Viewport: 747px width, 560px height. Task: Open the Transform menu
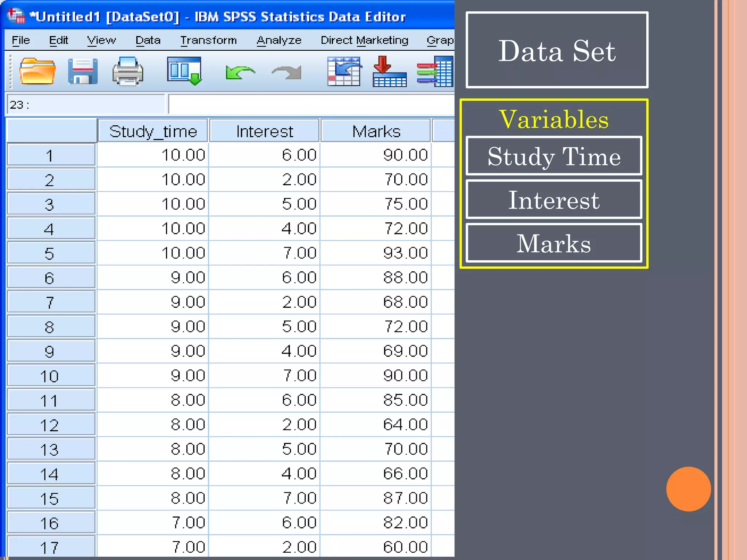tap(208, 40)
